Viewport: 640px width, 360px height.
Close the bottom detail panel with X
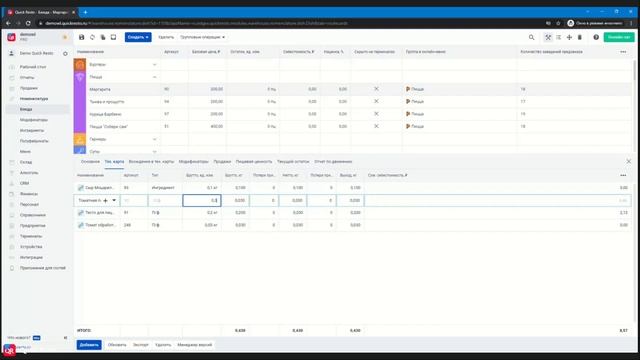pyautogui.click(x=629, y=162)
